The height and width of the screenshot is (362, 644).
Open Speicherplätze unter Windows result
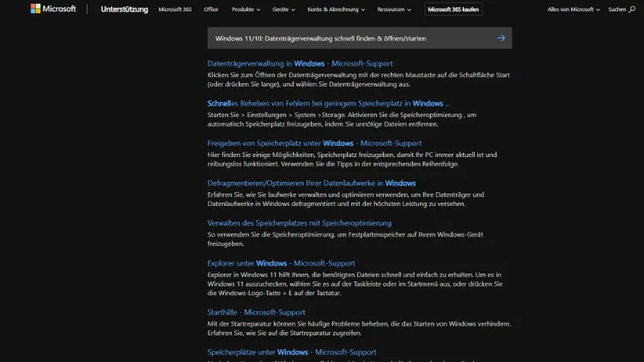point(292,353)
